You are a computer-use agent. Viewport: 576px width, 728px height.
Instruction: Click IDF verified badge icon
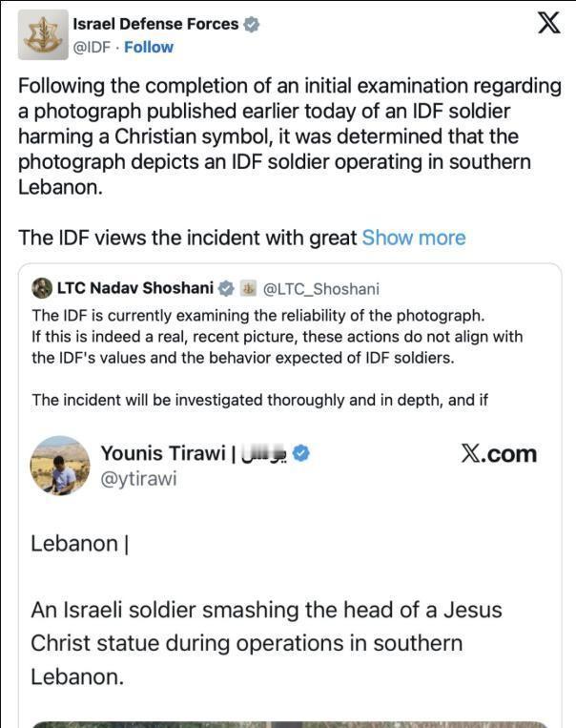click(x=251, y=24)
